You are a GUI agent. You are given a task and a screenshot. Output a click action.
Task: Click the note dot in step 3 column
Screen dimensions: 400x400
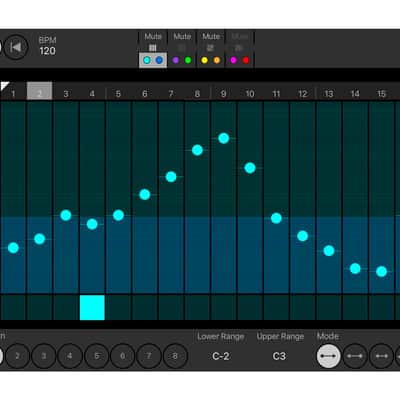point(66,215)
